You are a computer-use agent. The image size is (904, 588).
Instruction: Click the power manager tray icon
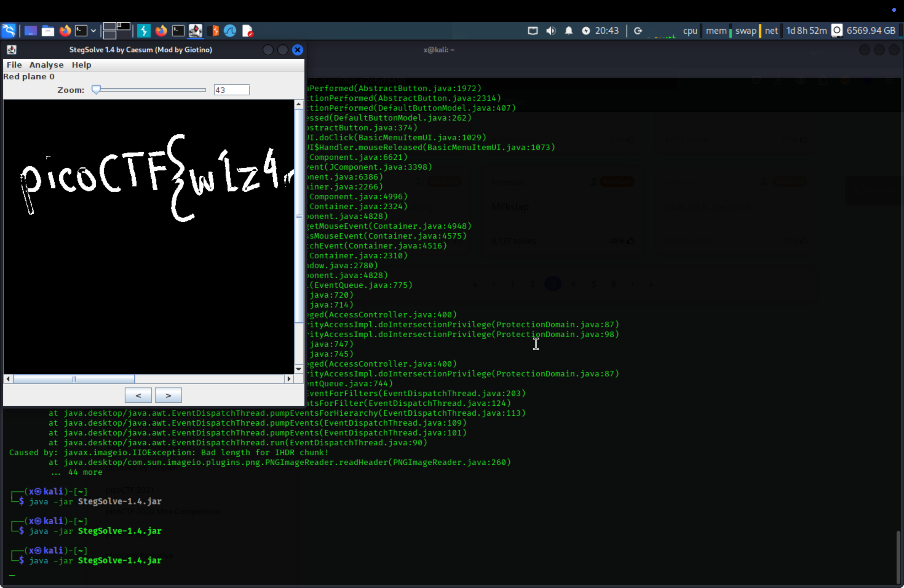point(586,31)
